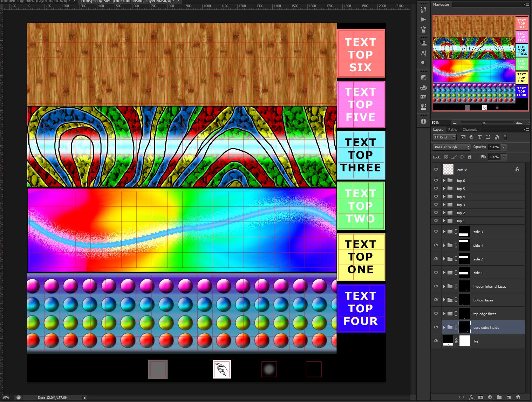Select the side 2 layer mask thumbnail
The width and height of the screenshot is (532, 402).
pyautogui.click(x=464, y=259)
